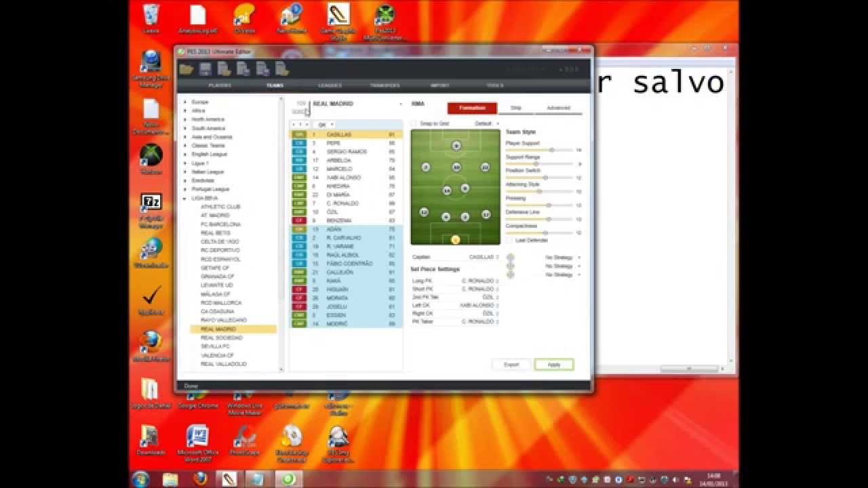Enable the Snap to Grid checkbox

pyautogui.click(x=414, y=124)
